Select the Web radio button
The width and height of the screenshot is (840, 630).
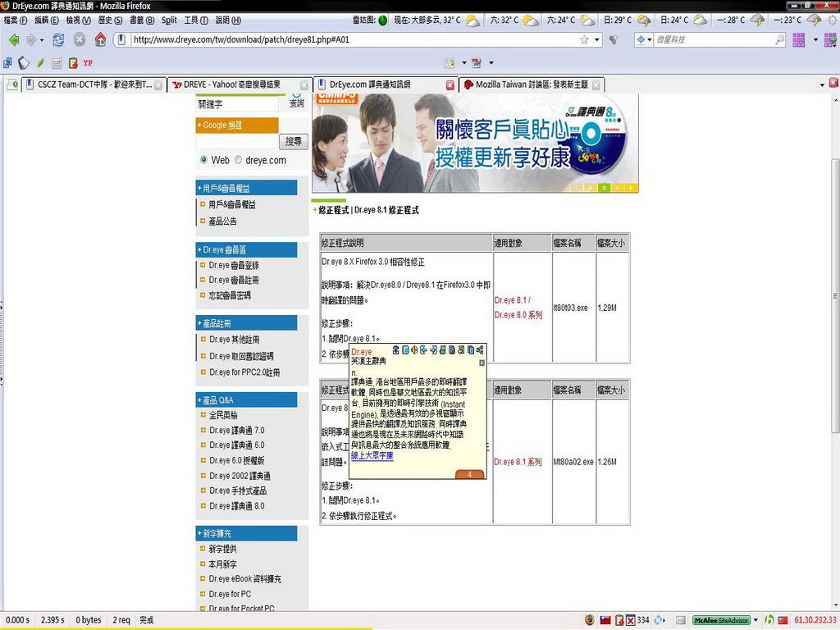[x=203, y=160]
